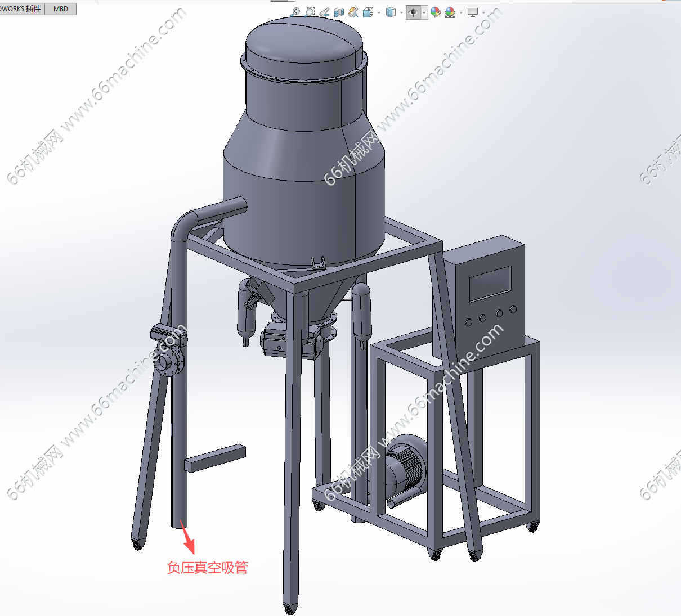Click the View Orientation cube icon
The width and height of the screenshot is (681, 616).
click(368, 12)
